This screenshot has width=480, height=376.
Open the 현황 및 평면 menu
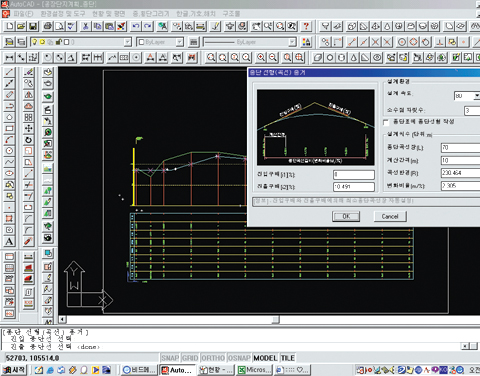[x=109, y=14]
